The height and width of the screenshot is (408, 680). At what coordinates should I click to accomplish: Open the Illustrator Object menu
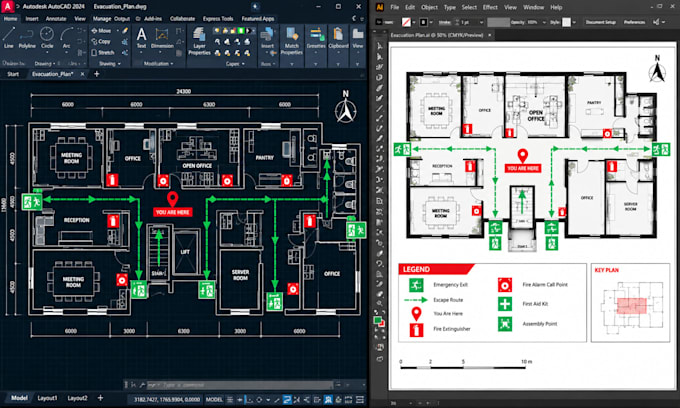point(429,7)
